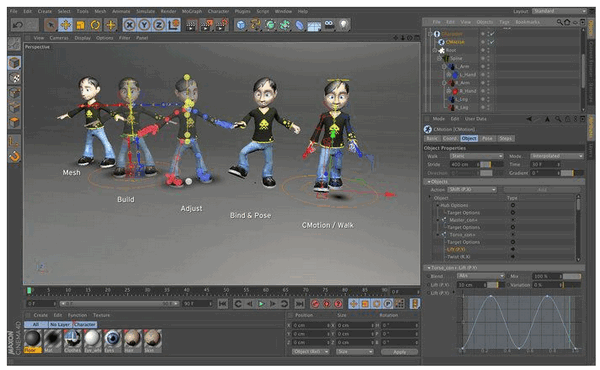Click the Add button
This screenshot has width=600, height=370.
click(542, 190)
